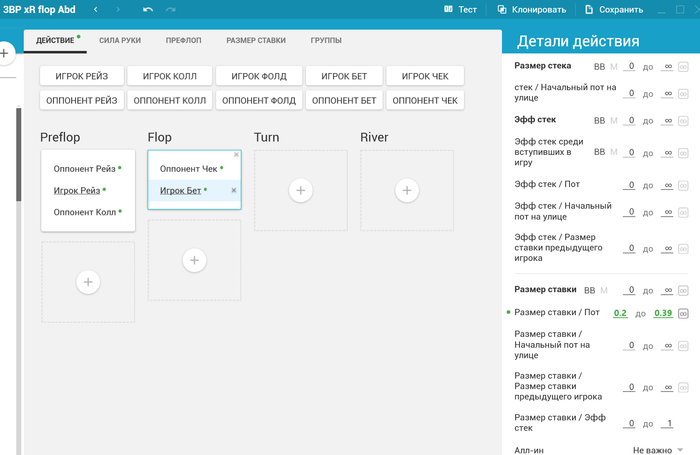The width and height of the screenshot is (700, 455).
Task: Close the Flop action card with its X
Action: point(237,154)
